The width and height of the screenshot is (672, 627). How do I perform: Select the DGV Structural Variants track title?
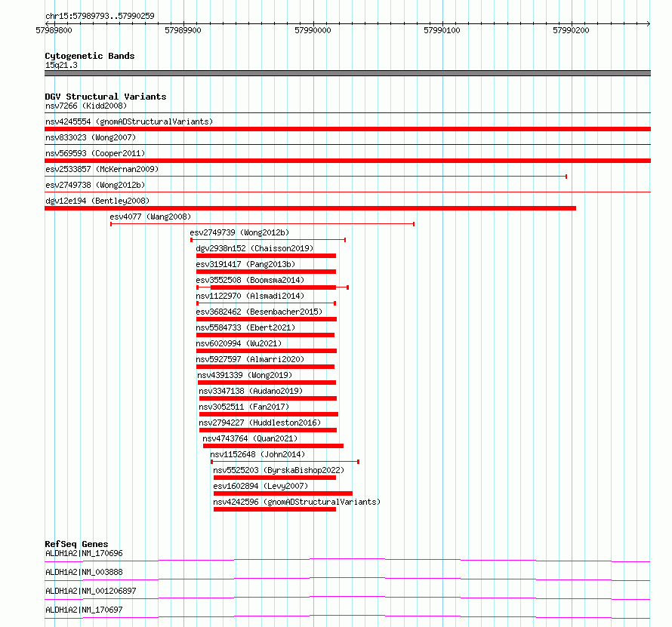tap(106, 97)
